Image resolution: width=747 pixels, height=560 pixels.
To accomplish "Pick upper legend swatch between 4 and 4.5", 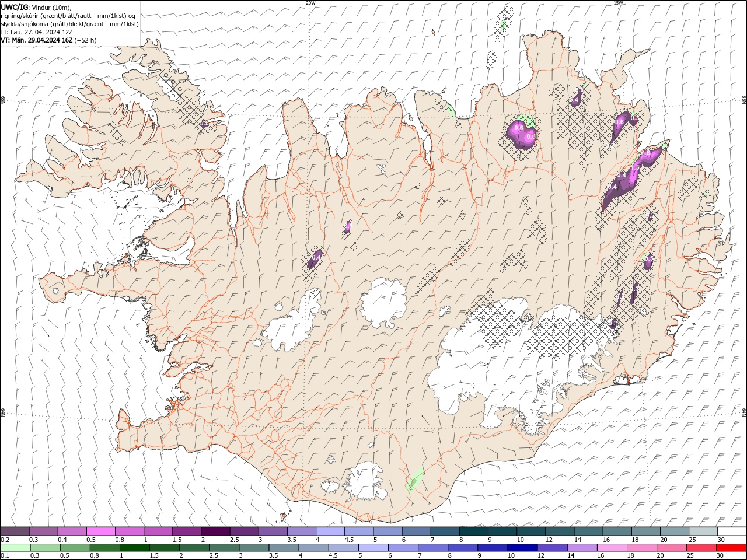I will [330, 531].
